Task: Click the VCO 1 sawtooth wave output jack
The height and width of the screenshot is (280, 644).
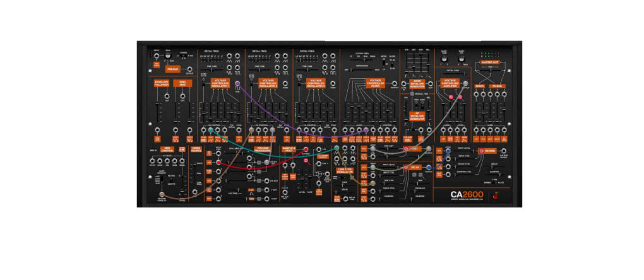Action: pos(237,55)
